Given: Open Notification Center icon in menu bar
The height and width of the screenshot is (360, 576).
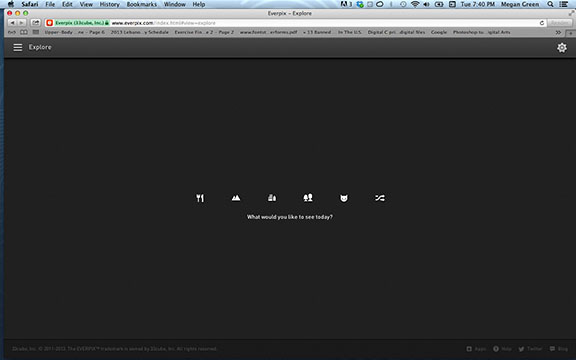Looking at the screenshot, I should pyautogui.click(x=564, y=4).
